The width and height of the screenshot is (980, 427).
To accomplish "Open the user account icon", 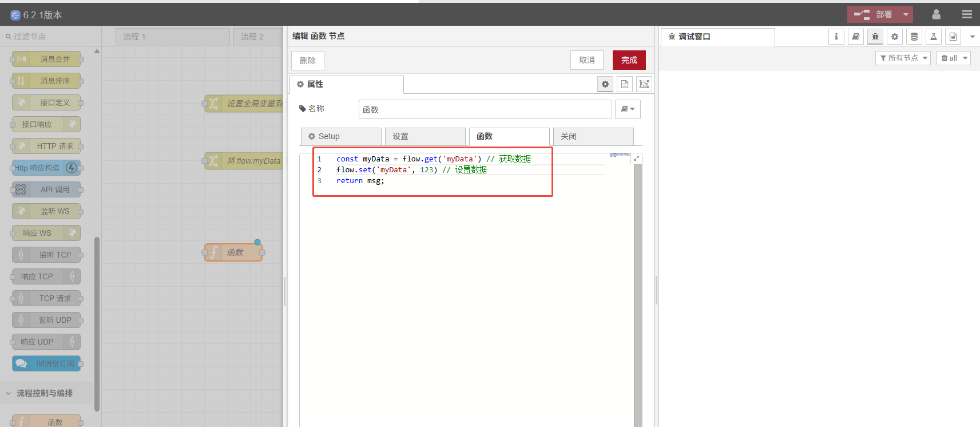I will (936, 14).
